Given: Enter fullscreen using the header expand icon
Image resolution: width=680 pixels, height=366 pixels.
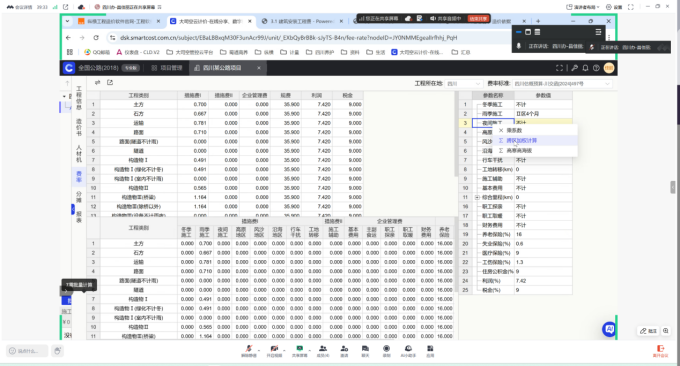Looking at the screenshot, I should 559,68.
